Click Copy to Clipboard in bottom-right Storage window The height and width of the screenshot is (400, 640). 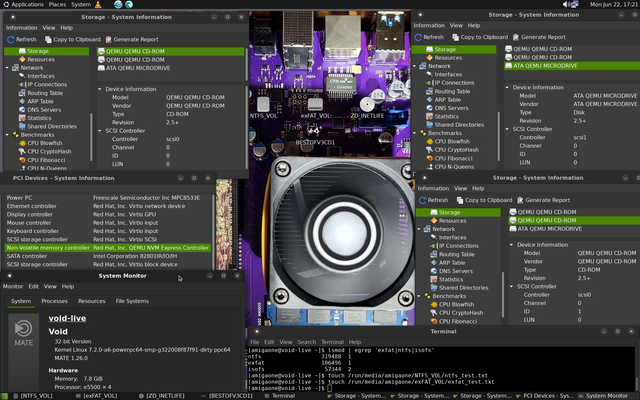(x=484, y=200)
